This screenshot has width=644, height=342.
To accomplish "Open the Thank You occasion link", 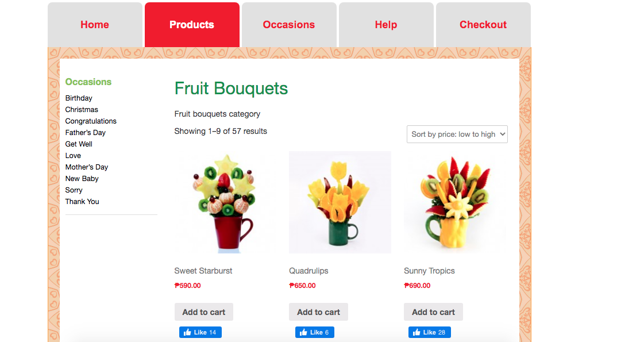I will coord(82,202).
